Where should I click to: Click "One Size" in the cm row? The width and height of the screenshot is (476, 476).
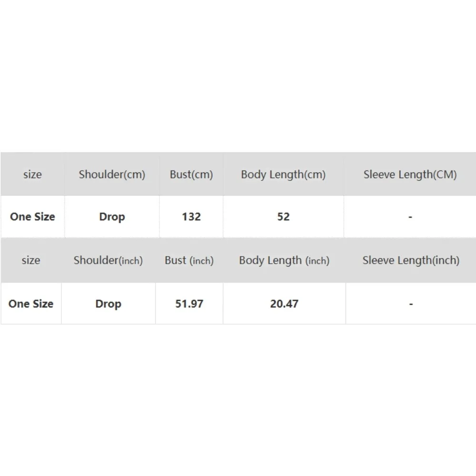(32, 217)
